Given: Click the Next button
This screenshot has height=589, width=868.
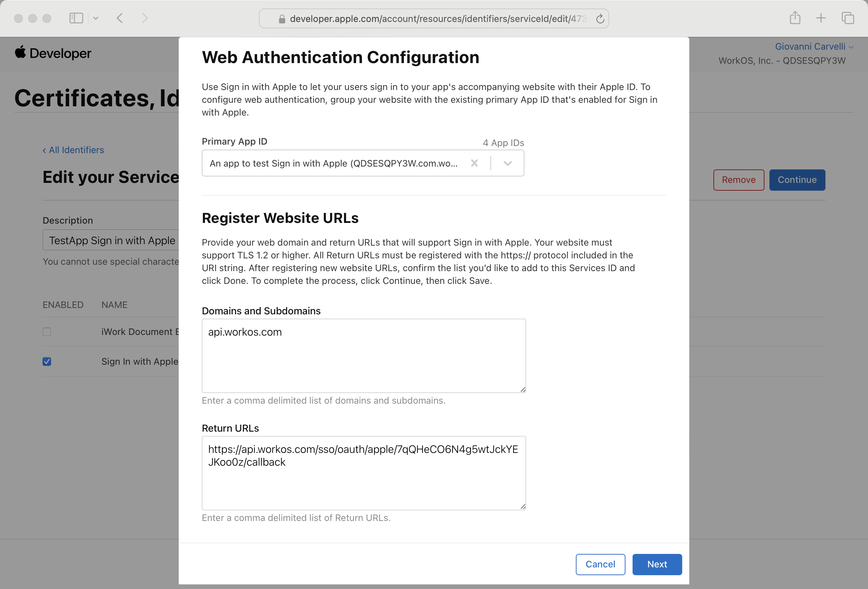Looking at the screenshot, I should (x=658, y=564).
